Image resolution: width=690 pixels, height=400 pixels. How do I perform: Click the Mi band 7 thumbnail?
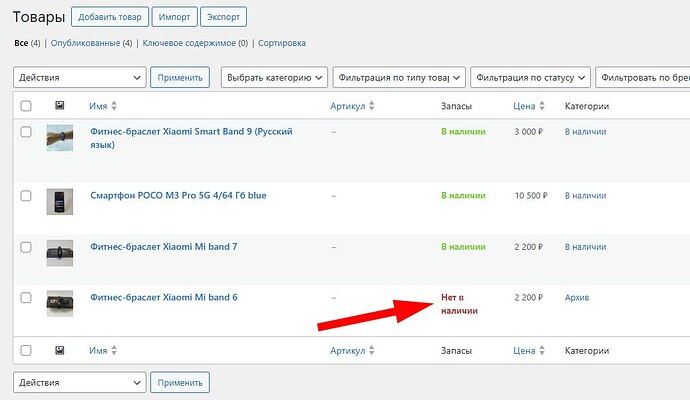click(x=60, y=253)
